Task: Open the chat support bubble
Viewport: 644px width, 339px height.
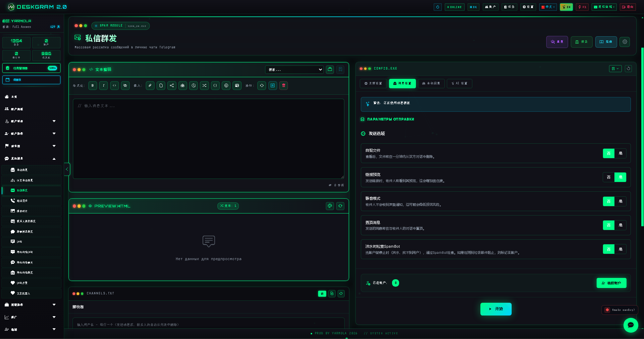Action: coord(631,325)
